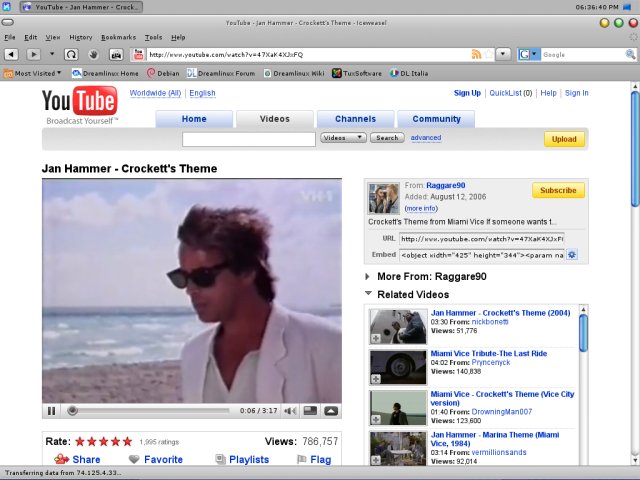The image size is (640, 480).
Task: Open the player's pop-up arrow menu icon
Action: pos(330,411)
